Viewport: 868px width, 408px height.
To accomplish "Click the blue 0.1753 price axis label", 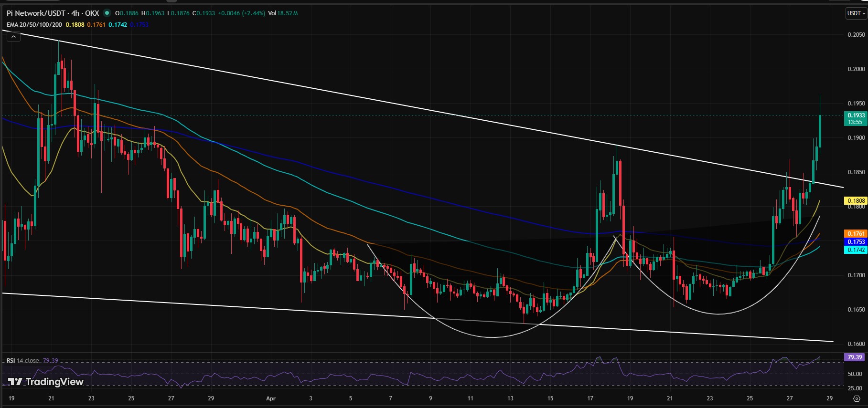I will (x=856, y=241).
